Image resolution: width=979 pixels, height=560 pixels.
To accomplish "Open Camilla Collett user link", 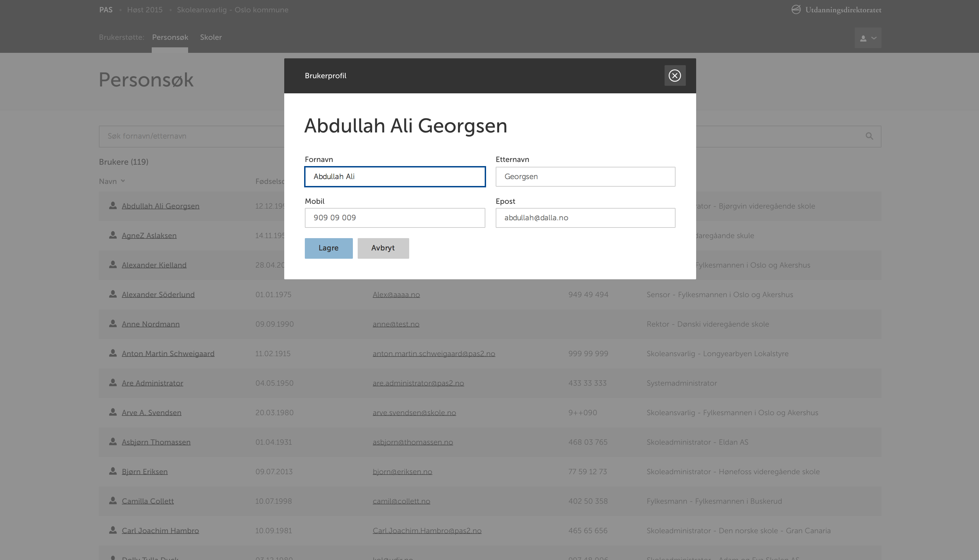I will pyautogui.click(x=148, y=501).
